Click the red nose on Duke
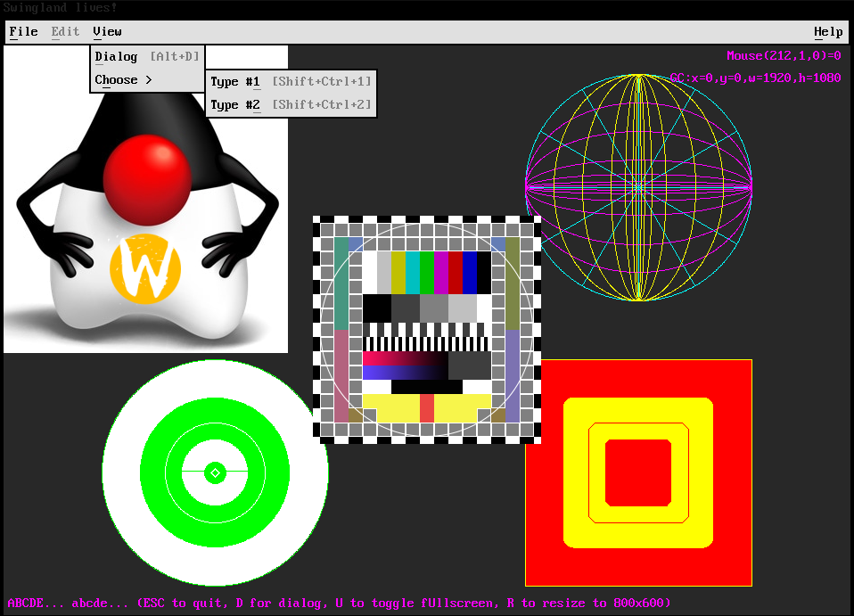 (x=147, y=180)
